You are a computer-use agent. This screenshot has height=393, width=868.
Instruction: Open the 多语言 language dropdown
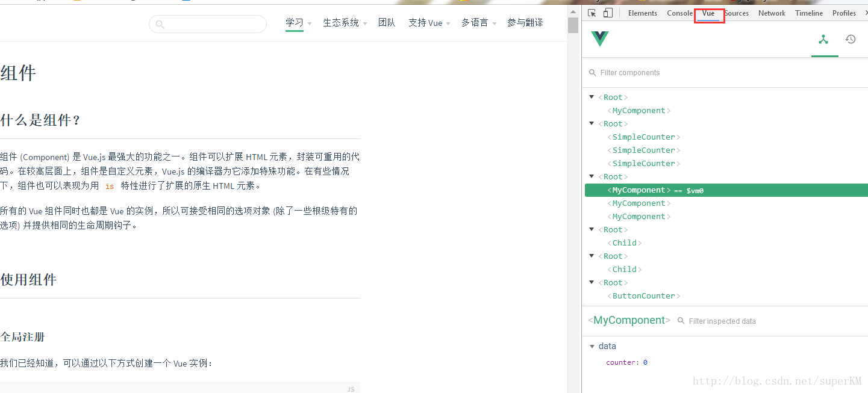tap(479, 23)
